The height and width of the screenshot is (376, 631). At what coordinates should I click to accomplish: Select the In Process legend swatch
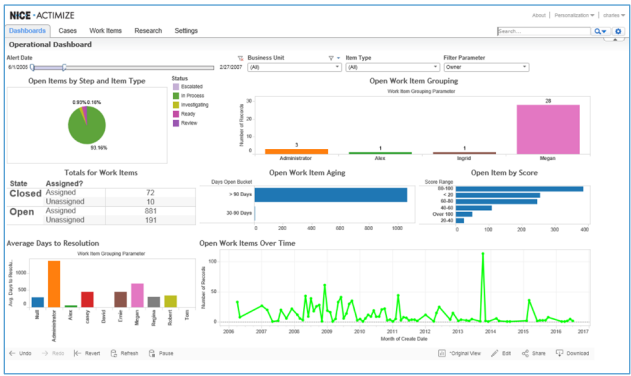(176, 96)
